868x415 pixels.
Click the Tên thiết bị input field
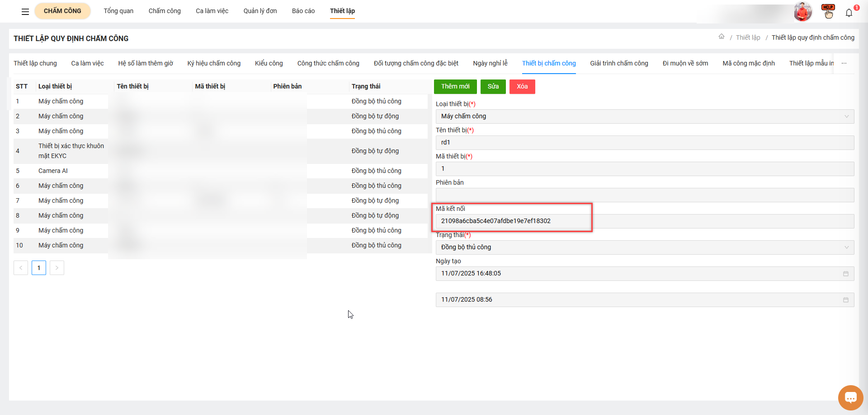click(x=645, y=143)
